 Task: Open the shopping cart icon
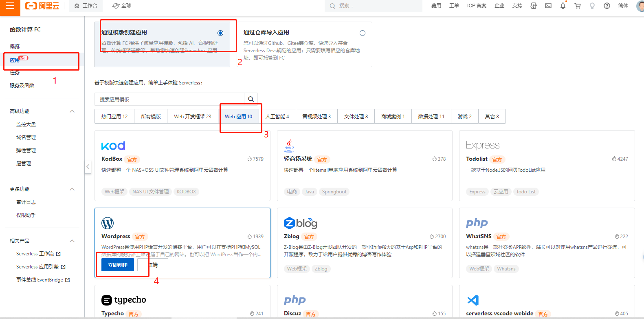578,6
